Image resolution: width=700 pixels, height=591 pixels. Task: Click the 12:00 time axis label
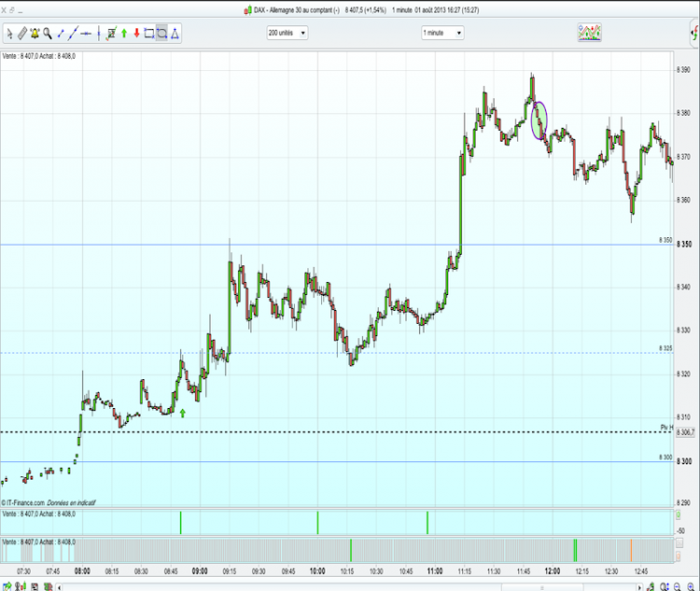[x=553, y=570]
